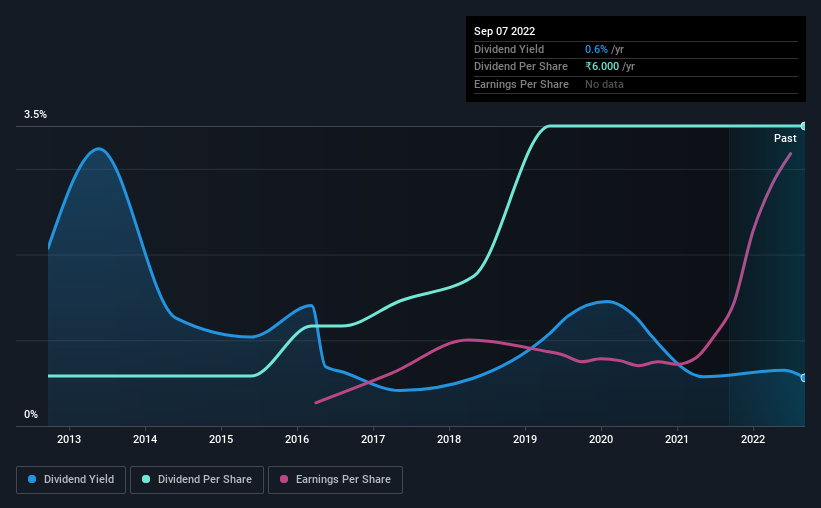Click the 0% y-axis label
The height and width of the screenshot is (508, 821).
31,414
